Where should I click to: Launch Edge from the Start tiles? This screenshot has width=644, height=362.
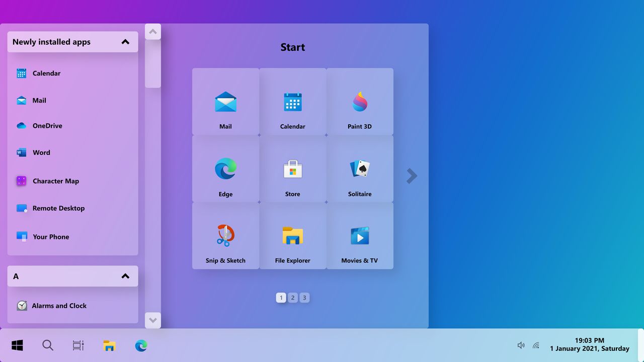225,169
